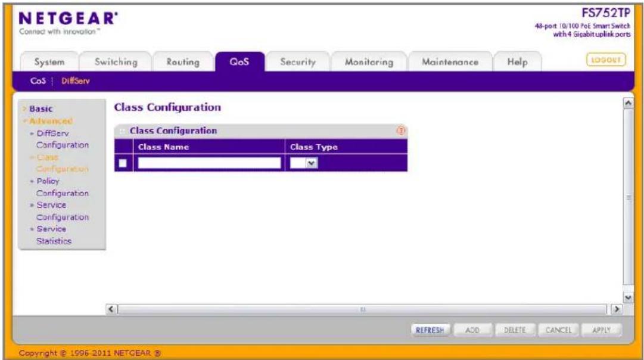Open the Class Type dropdown

pyautogui.click(x=303, y=163)
